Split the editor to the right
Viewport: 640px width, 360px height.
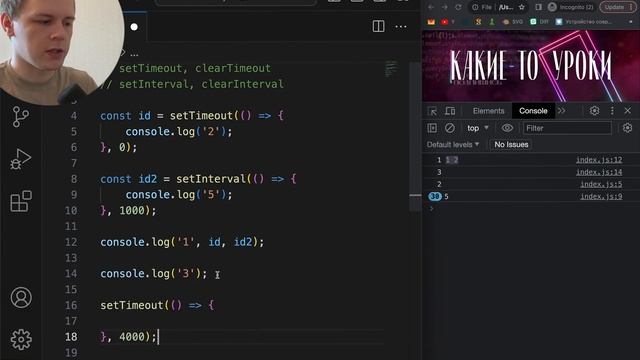click(378, 27)
